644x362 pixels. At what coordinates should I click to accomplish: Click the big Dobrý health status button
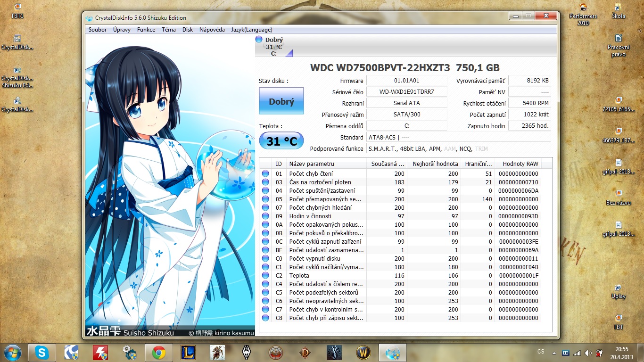point(281,101)
